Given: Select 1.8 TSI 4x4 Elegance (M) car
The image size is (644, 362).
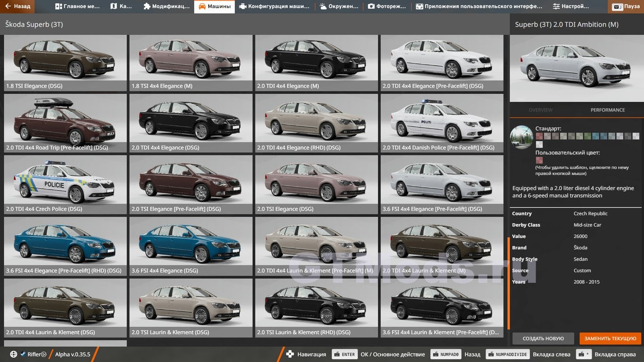Looking at the screenshot, I should (191, 63).
